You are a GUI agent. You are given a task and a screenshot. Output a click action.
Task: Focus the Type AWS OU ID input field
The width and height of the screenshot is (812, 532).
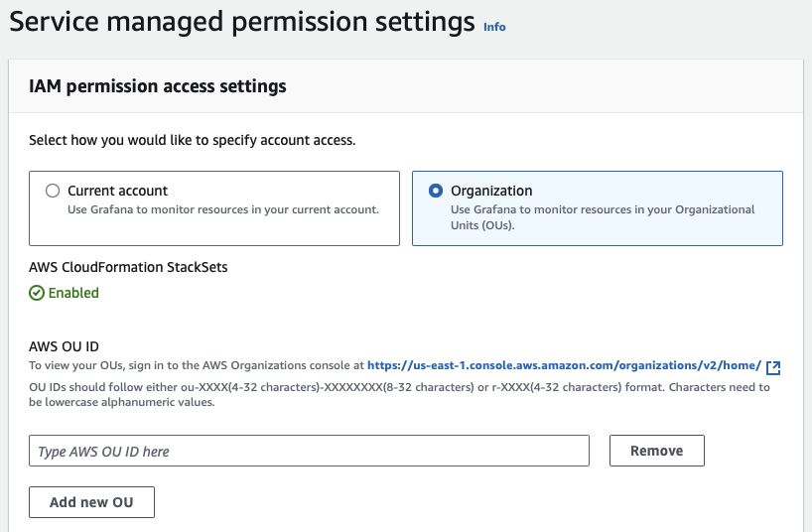click(x=309, y=451)
